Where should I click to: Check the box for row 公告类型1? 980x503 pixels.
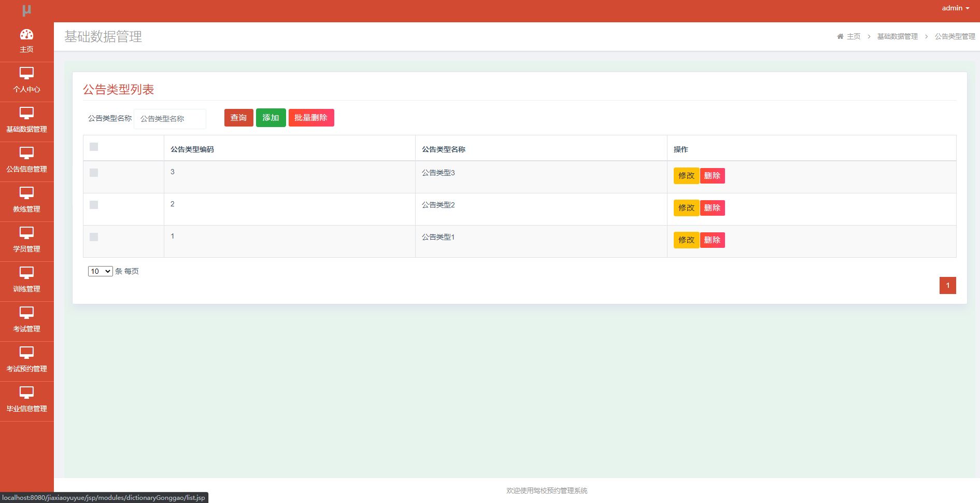(94, 237)
